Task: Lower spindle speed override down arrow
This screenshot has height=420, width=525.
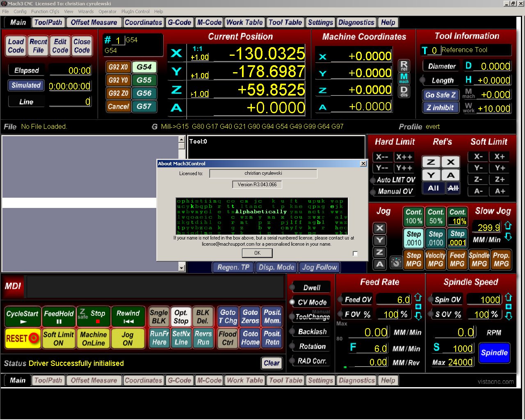Action: tap(509, 316)
